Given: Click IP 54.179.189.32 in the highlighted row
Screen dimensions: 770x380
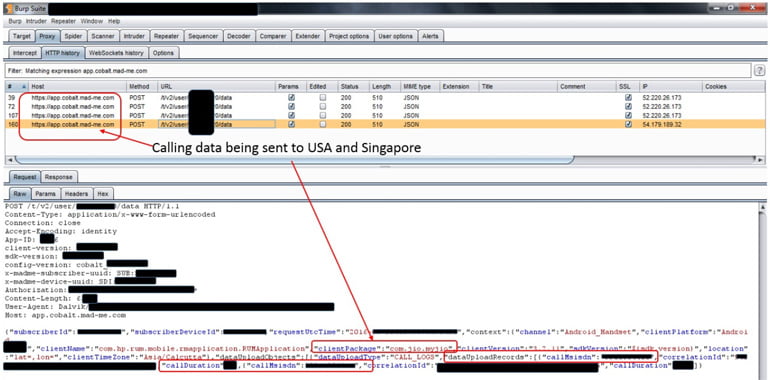Looking at the screenshot, I should [661, 125].
